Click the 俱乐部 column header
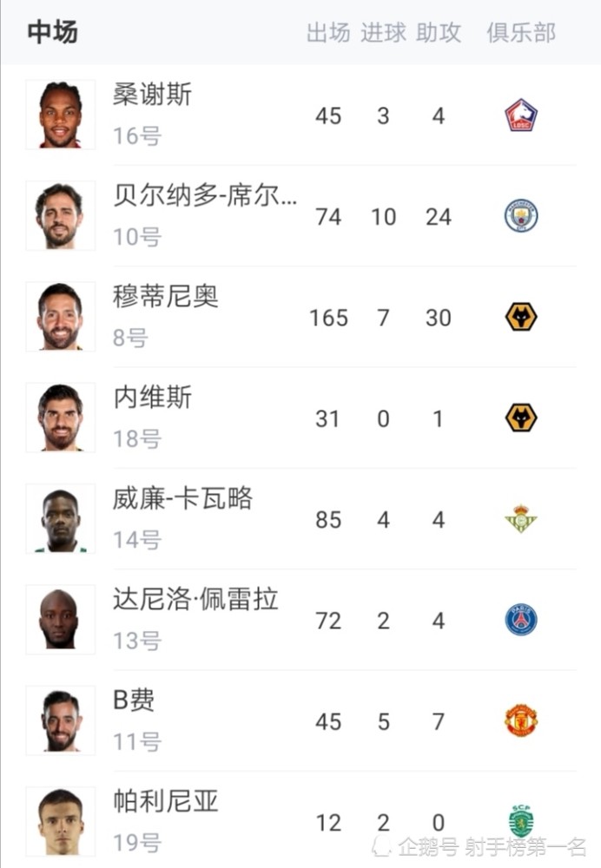 click(x=521, y=33)
